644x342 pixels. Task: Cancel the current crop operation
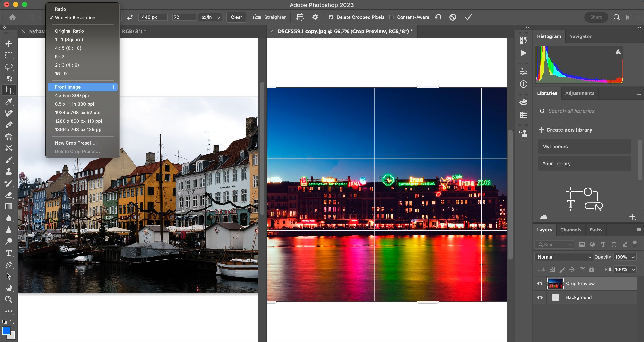point(453,17)
